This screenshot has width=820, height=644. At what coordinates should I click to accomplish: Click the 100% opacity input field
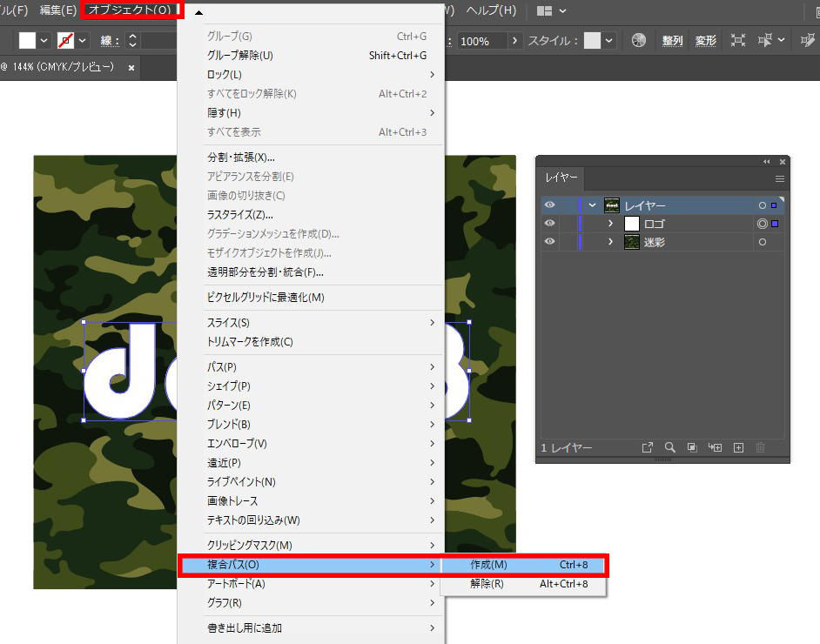(x=474, y=40)
